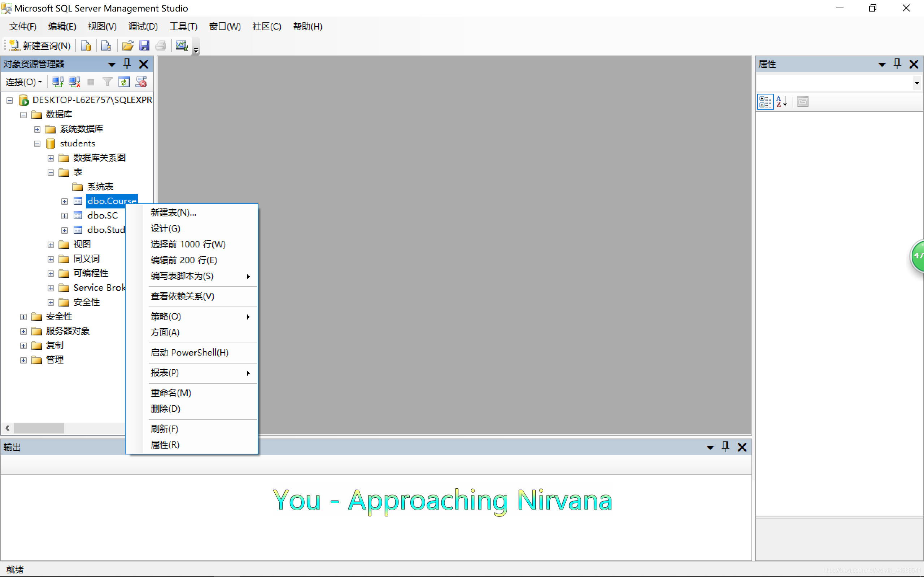
Task: Open property pages from the Properties panel
Action: [x=802, y=101]
